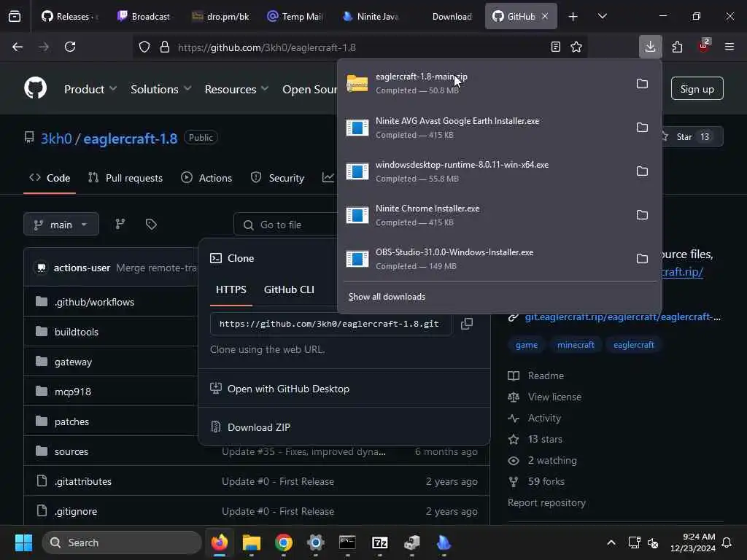Image resolution: width=747 pixels, height=560 pixels.
Task: View repository branches icon
Action: pyautogui.click(x=120, y=224)
